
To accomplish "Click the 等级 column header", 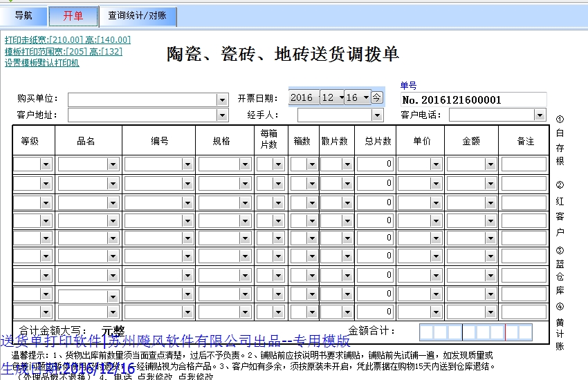I will [x=30, y=141].
